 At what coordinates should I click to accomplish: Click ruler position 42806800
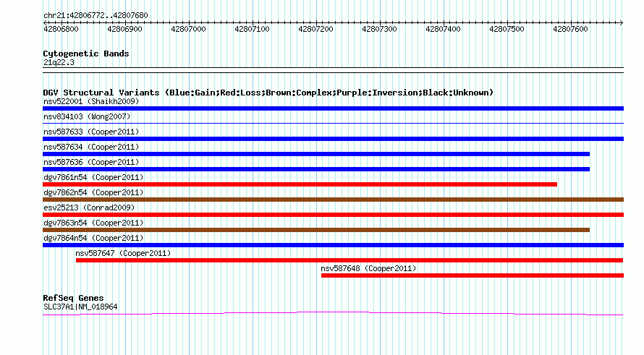pyautogui.click(x=61, y=29)
